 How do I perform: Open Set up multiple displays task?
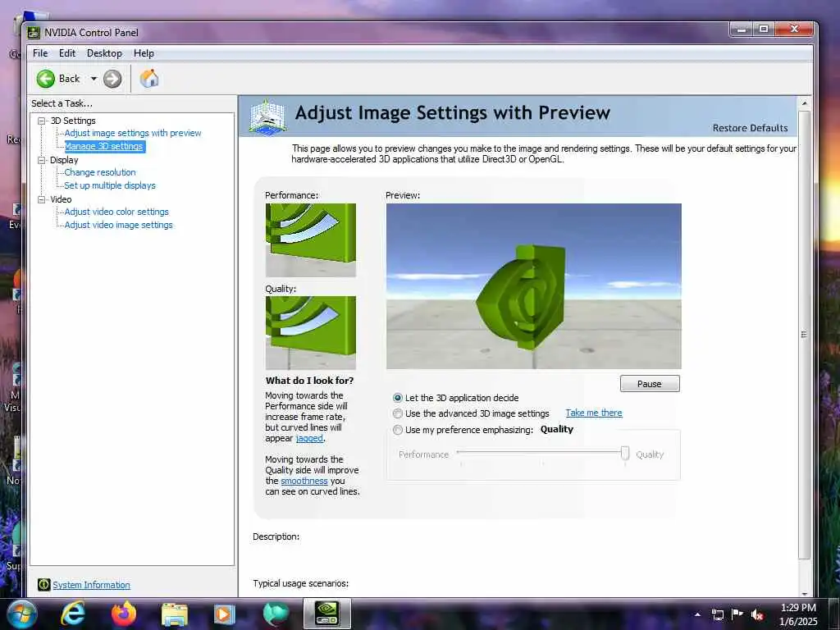click(x=110, y=185)
